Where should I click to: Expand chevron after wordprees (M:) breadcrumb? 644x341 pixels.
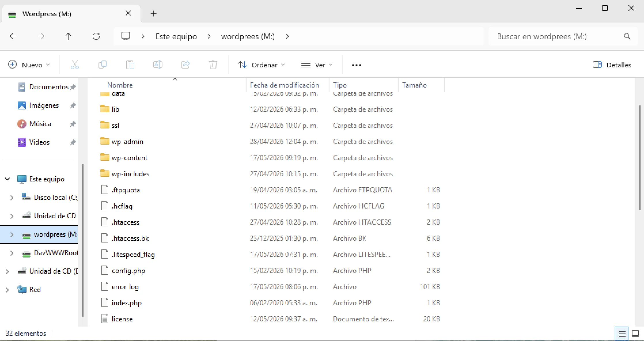(x=287, y=37)
